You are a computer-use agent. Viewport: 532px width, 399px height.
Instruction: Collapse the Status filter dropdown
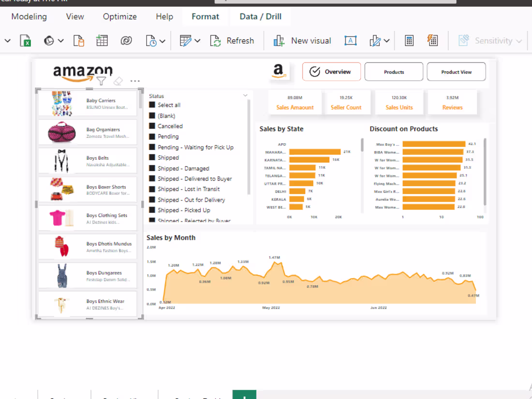(x=245, y=95)
